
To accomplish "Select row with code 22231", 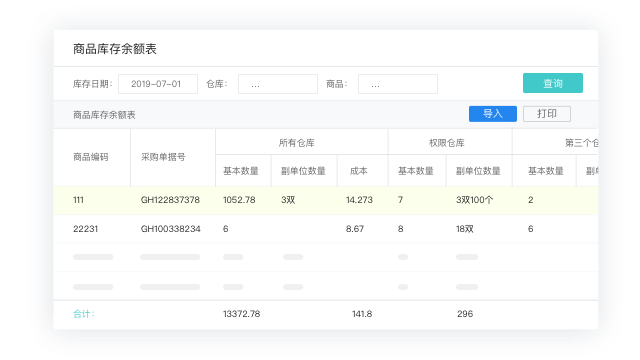I will click(325, 229).
